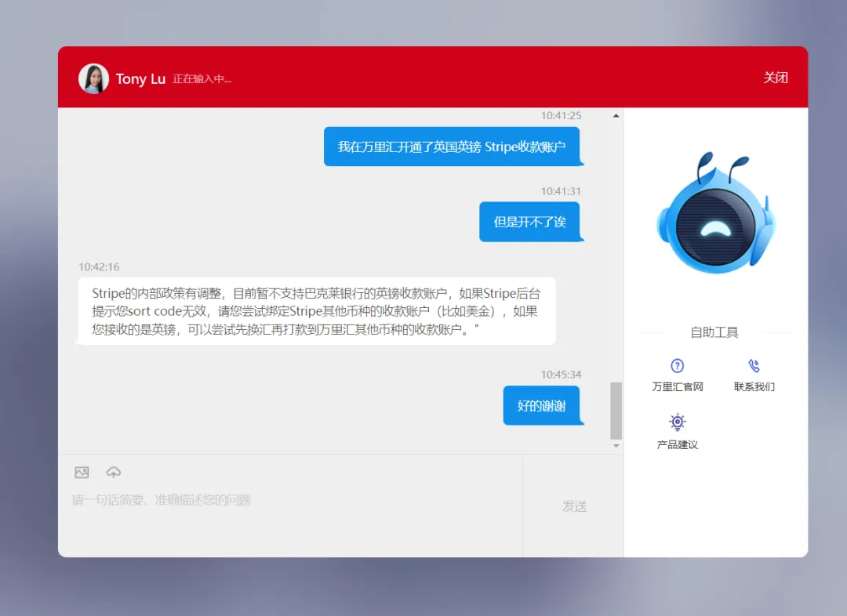Screen dimensions: 847x616
Task: Click the 万里汇官网 label
Action: pyautogui.click(x=678, y=386)
